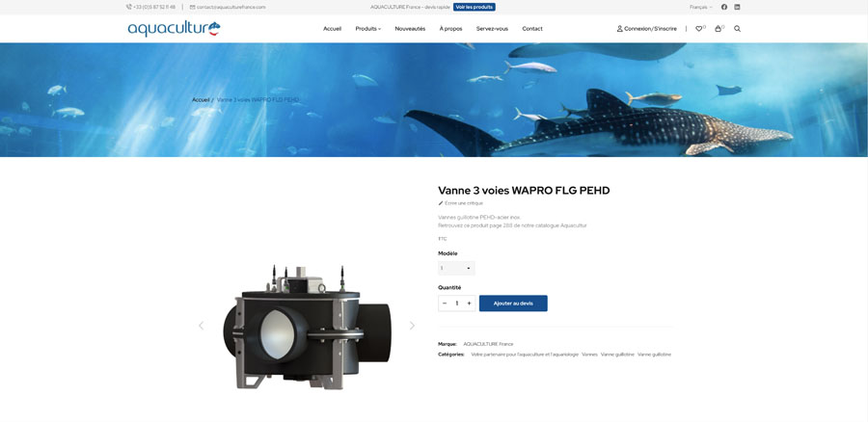Click Ajouter au devis button
Screen dimensions: 868x422
(x=513, y=303)
